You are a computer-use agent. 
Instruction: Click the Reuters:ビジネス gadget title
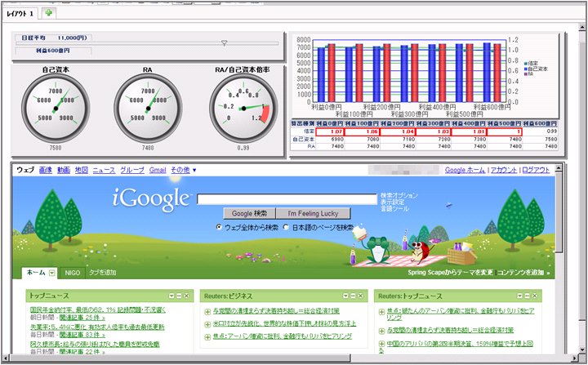[x=228, y=296]
